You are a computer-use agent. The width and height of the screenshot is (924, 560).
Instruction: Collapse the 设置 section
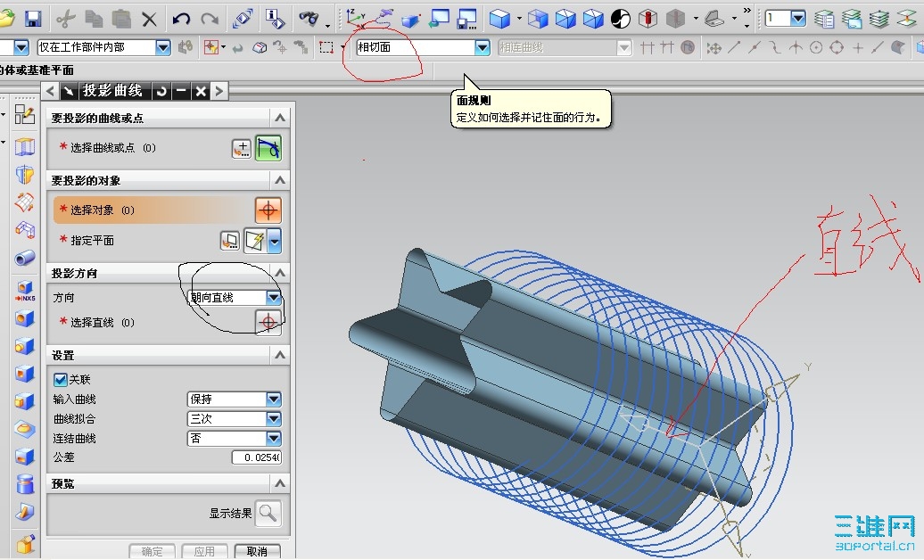coord(280,355)
